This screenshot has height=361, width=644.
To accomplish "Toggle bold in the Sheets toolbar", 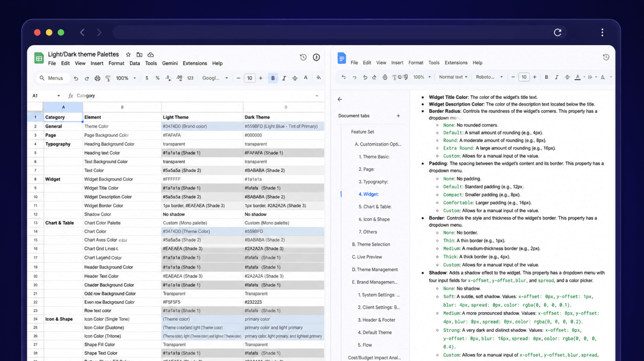I will [x=273, y=78].
